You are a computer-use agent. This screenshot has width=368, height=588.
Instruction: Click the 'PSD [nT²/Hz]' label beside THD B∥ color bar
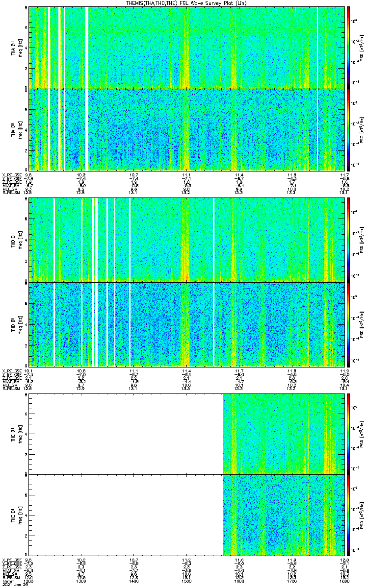[x=362, y=324]
